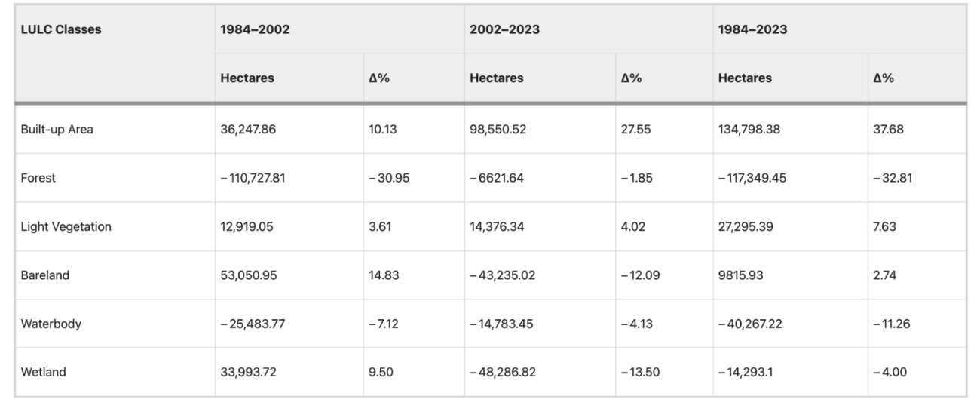Select the 37.68 percent cell
The image size is (980, 405).
click(886, 129)
